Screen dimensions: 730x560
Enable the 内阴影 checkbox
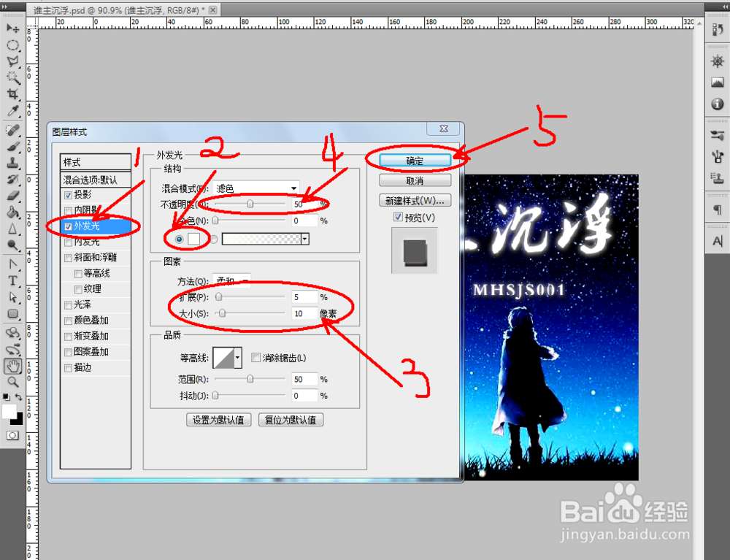pos(68,210)
